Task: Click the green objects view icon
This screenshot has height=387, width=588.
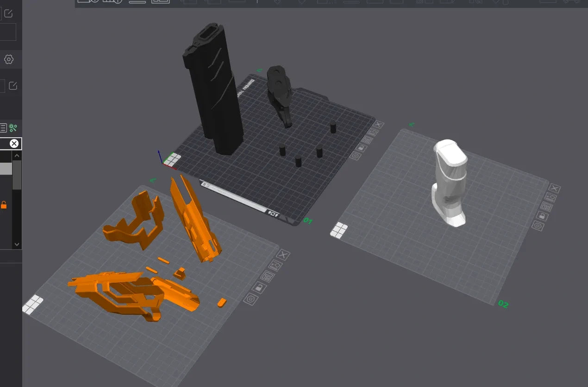Action: point(13,128)
